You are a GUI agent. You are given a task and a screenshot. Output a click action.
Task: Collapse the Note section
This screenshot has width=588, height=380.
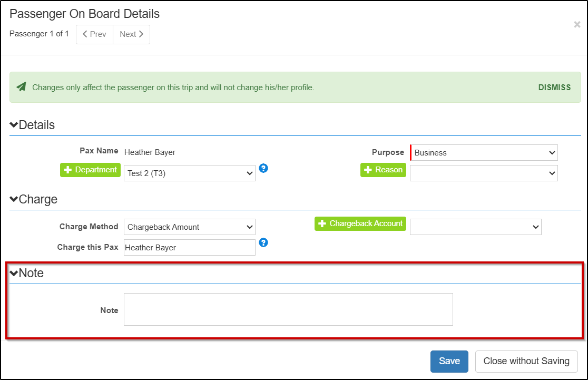[14, 273]
